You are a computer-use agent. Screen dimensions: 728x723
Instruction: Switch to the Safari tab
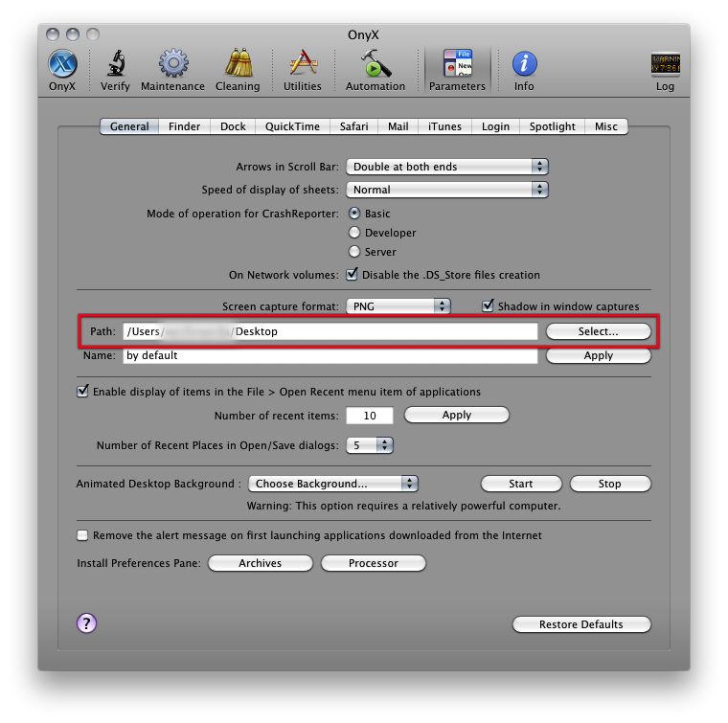tap(353, 126)
